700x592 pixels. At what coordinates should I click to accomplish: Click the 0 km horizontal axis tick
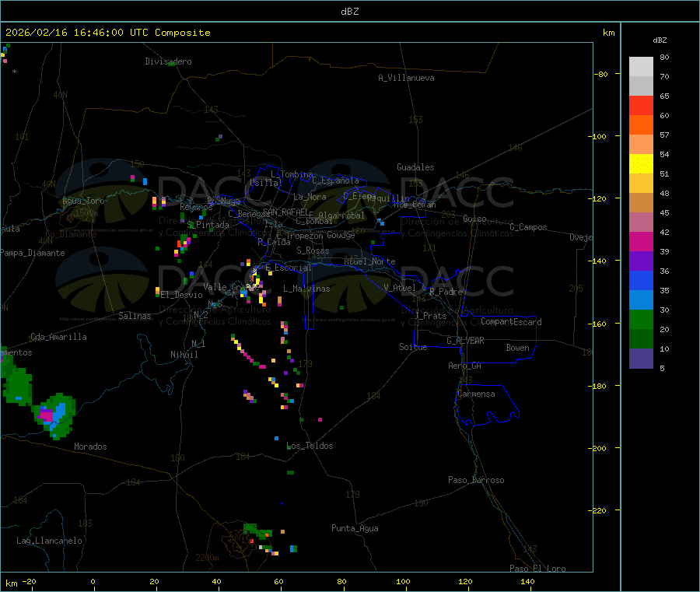click(x=93, y=582)
